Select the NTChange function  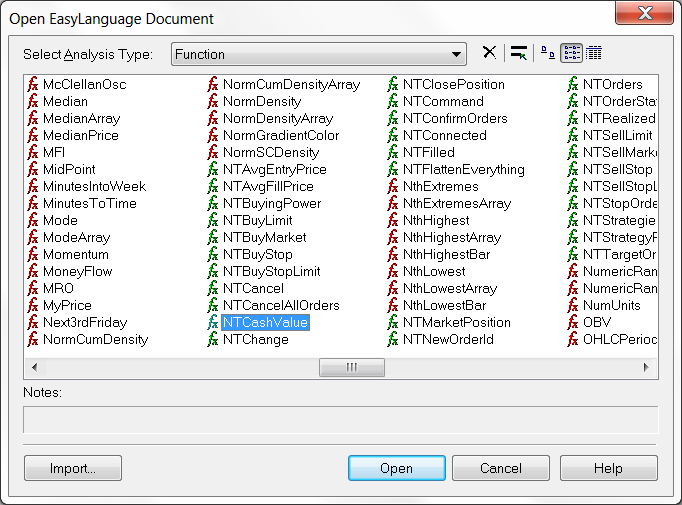click(x=256, y=339)
